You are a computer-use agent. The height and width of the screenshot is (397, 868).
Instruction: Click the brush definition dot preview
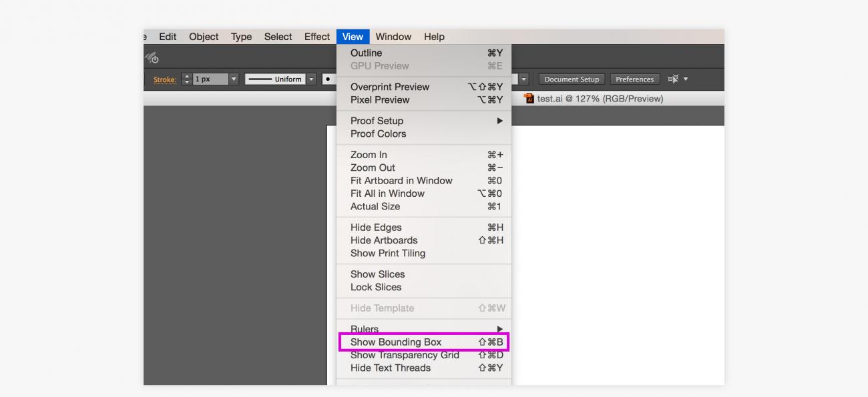tap(329, 79)
